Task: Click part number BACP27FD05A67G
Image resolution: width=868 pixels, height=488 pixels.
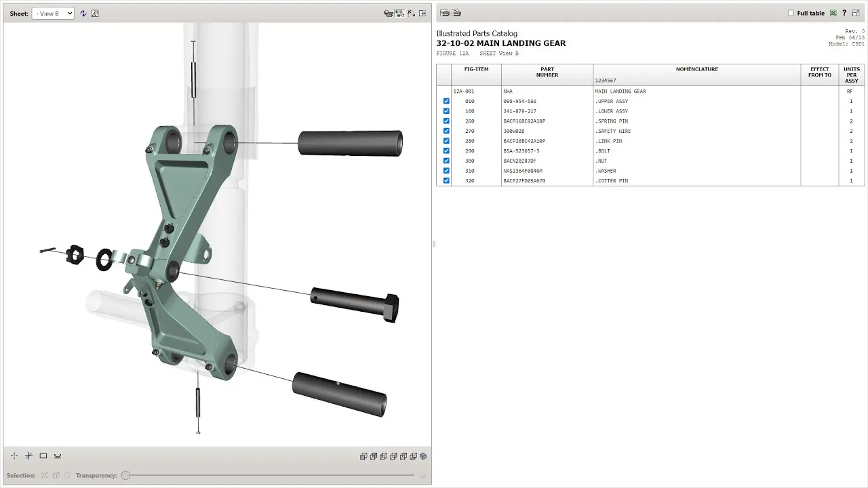Action: [524, 181]
